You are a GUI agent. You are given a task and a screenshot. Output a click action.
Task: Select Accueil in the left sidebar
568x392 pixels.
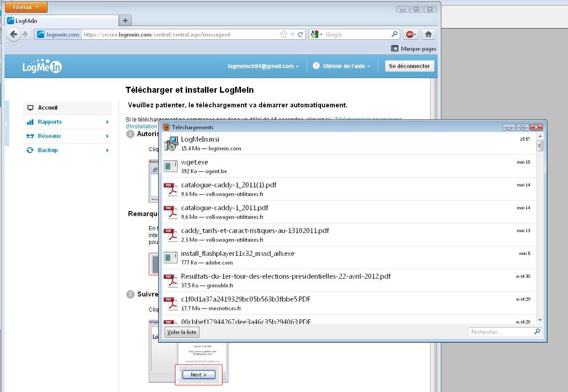click(x=67, y=108)
